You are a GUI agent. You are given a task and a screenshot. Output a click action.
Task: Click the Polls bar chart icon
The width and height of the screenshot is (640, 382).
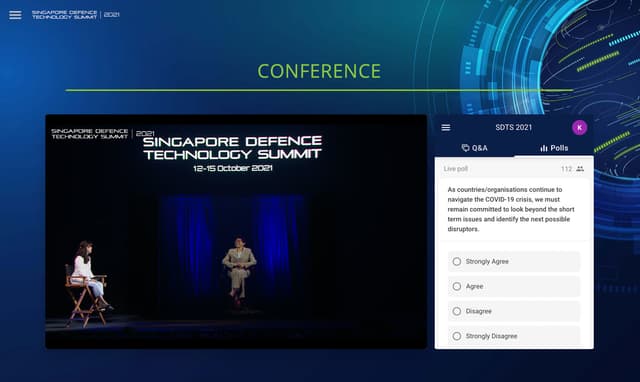[544, 148]
